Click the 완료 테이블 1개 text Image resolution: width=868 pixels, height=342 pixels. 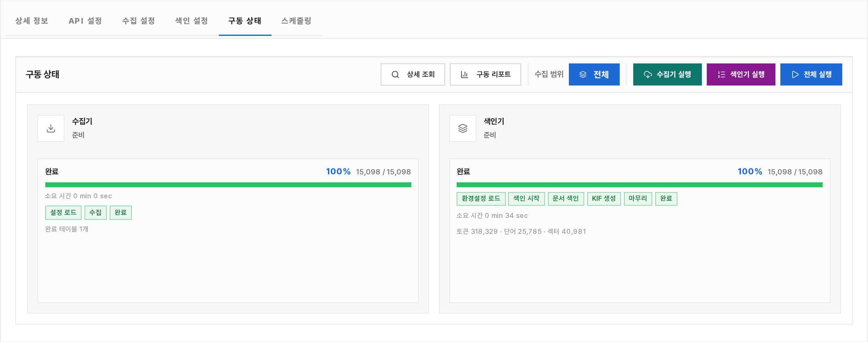[67, 229]
